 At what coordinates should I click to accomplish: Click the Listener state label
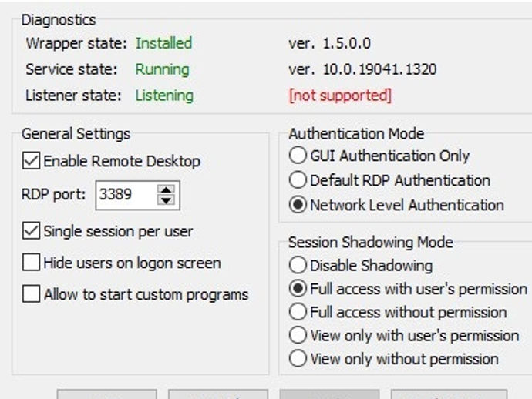pyautogui.click(x=73, y=96)
